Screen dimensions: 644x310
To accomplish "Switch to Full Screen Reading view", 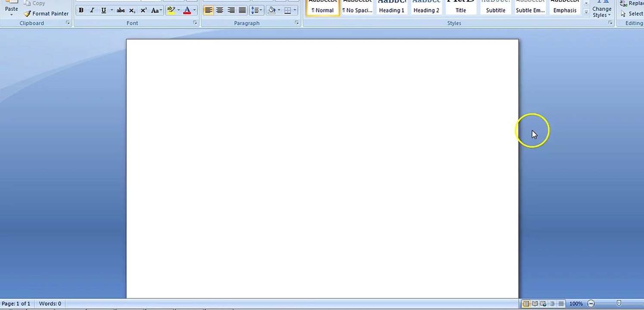I will tap(535, 304).
